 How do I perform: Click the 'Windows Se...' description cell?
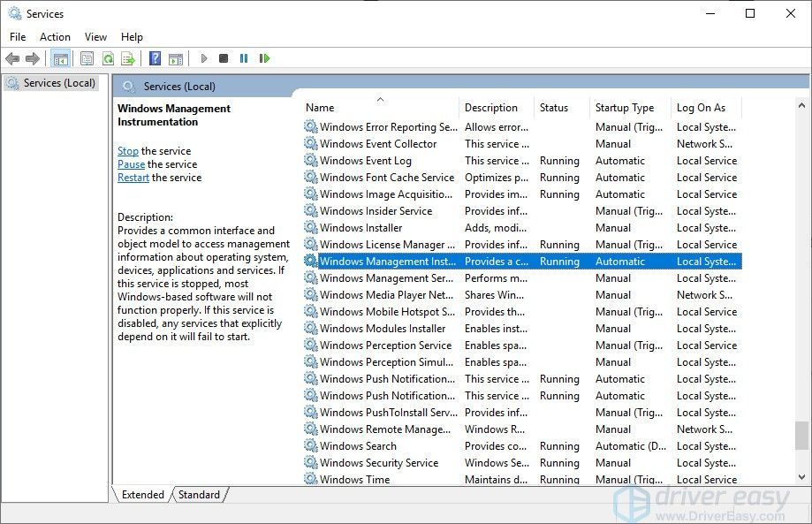tap(497, 462)
